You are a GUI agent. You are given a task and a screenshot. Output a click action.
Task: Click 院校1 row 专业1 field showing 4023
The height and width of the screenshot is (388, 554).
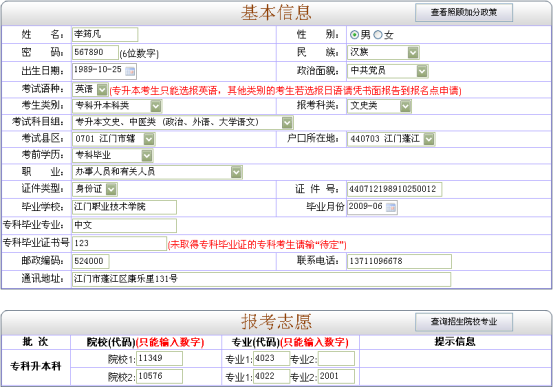click(x=271, y=358)
